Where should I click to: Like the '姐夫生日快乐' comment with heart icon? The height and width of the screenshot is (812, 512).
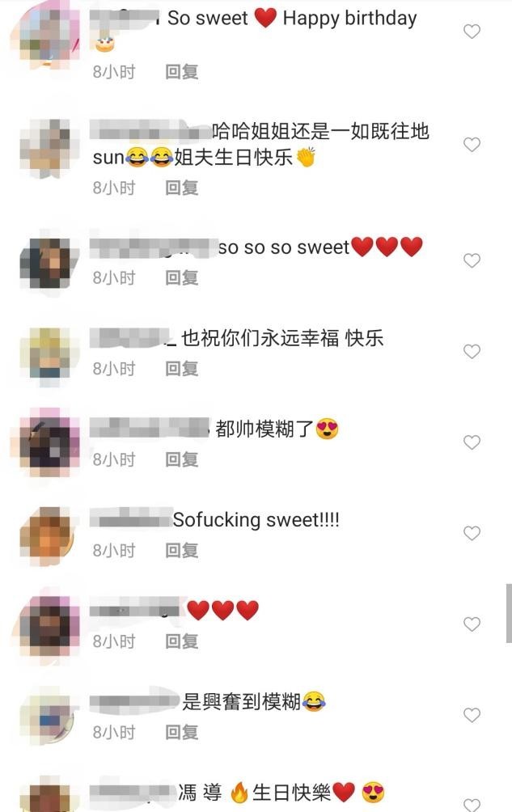pos(472,145)
